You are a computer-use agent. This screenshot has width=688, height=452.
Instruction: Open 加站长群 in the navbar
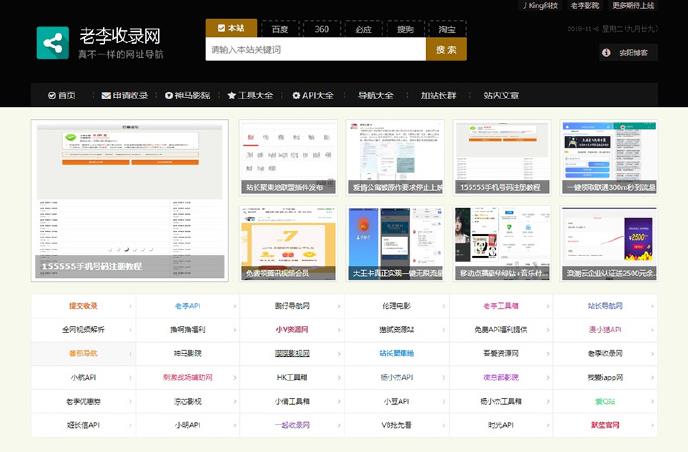438,95
